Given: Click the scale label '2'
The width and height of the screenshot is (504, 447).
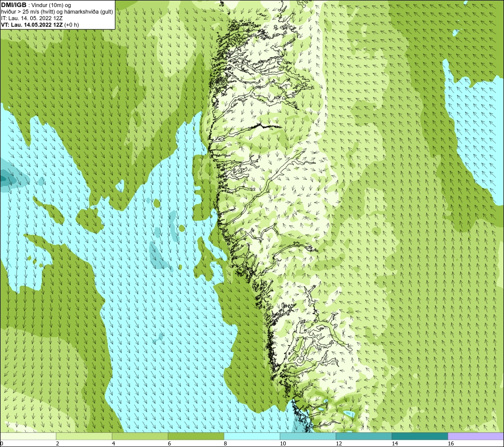Looking at the screenshot, I should 57,444.
